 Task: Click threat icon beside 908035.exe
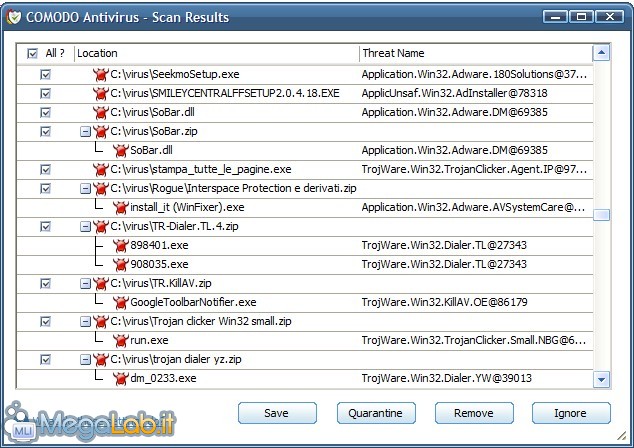(x=120, y=264)
